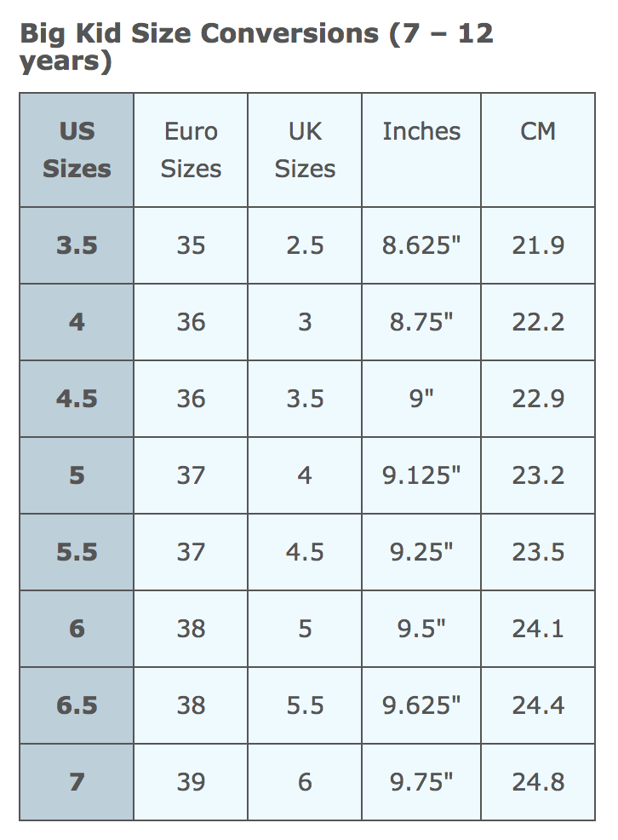Select the 9.125" inches cell
This screenshot has width=618, height=840.
[421, 475]
